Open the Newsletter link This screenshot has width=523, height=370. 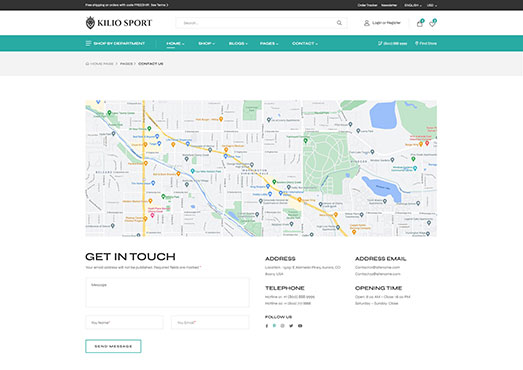click(x=389, y=5)
